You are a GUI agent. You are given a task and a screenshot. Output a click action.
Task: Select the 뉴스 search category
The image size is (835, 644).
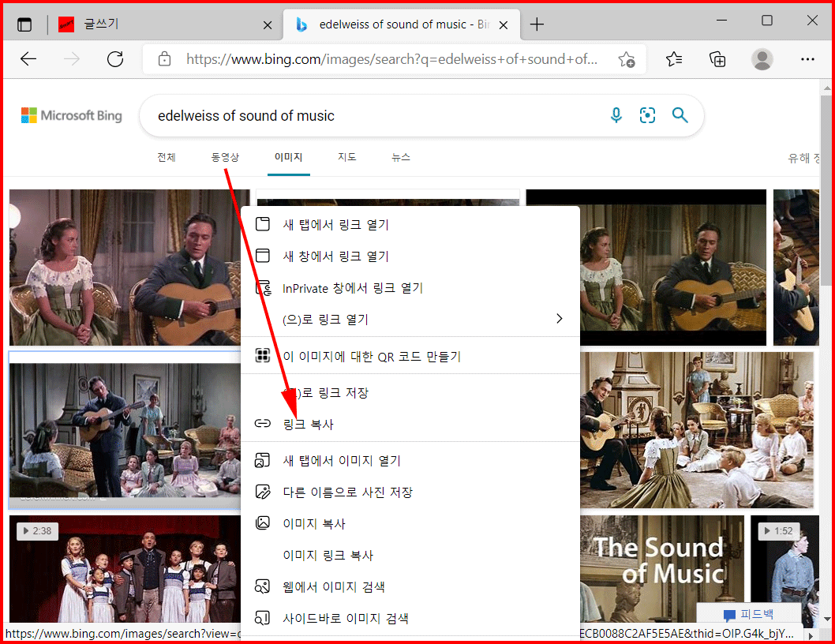pyautogui.click(x=400, y=157)
